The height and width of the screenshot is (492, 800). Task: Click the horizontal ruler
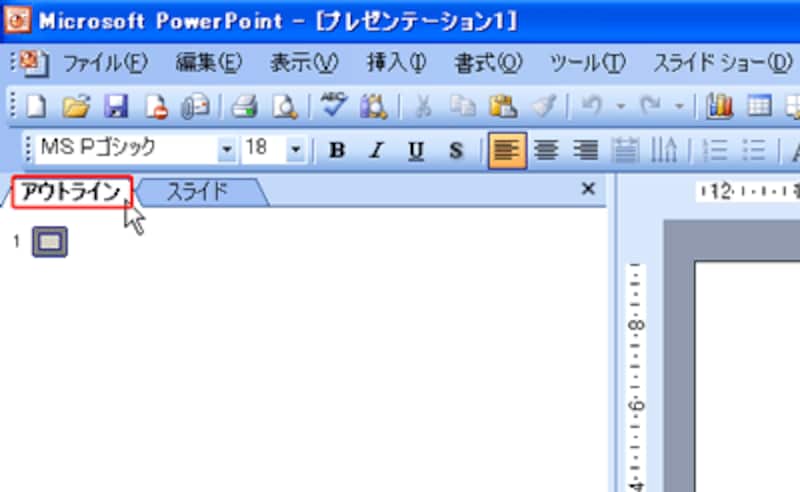[x=748, y=191]
